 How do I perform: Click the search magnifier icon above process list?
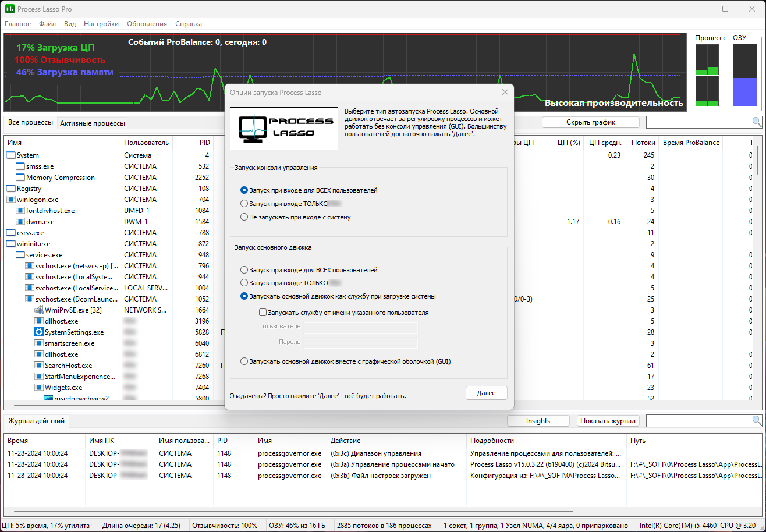pyautogui.click(x=757, y=122)
